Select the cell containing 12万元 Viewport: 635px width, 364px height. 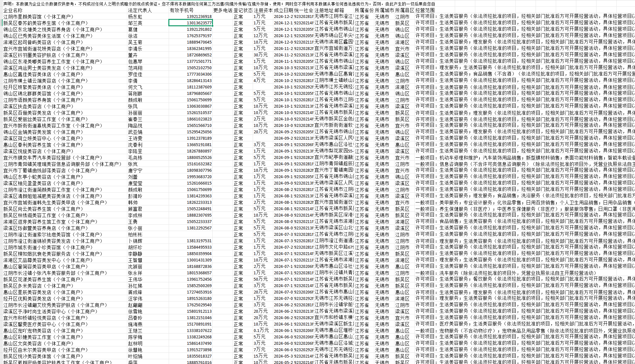coord(260,36)
